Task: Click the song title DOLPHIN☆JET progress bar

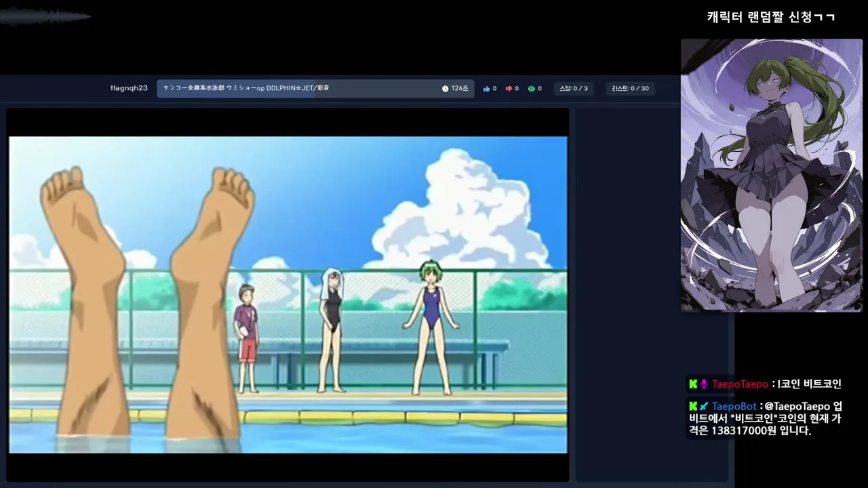Action: [x=315, y=89]
